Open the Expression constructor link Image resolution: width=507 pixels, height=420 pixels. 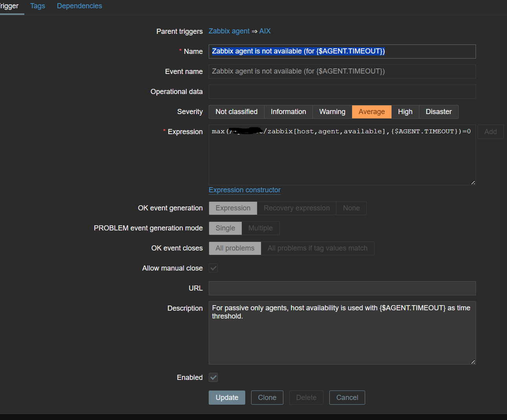(244, 190)
